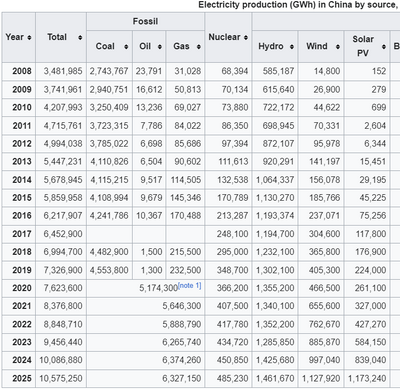
Task: Select the 2017 year row cell
Action: [x=19, y=234]
